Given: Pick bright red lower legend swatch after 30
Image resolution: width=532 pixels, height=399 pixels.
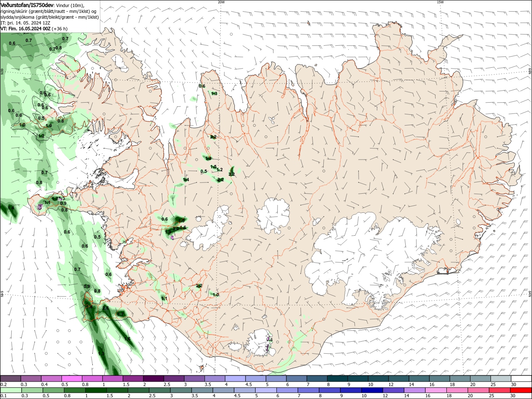Looking at the screenshot, I should click(521, 390).
